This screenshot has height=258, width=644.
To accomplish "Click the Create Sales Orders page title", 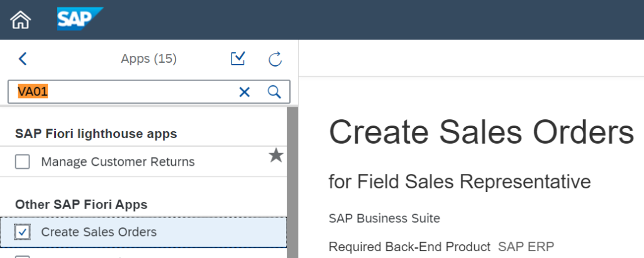I will point(481,132).
